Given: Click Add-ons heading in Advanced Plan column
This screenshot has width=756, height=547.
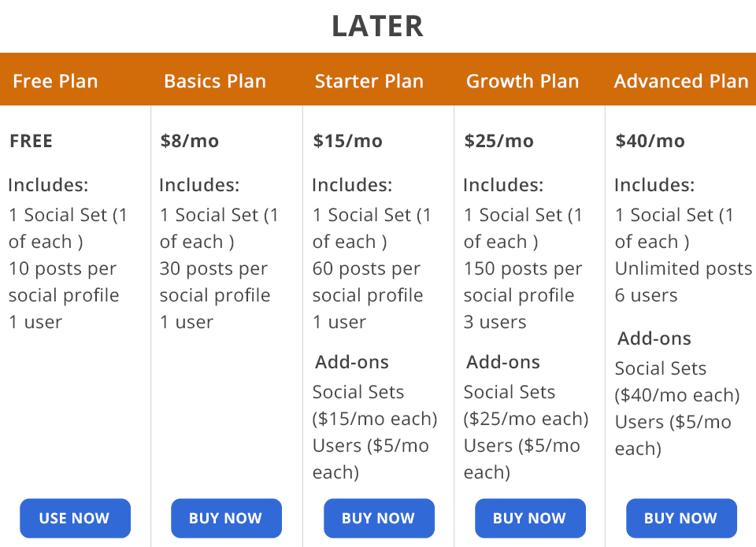Looking at the screenshot, I should [654, 339].
